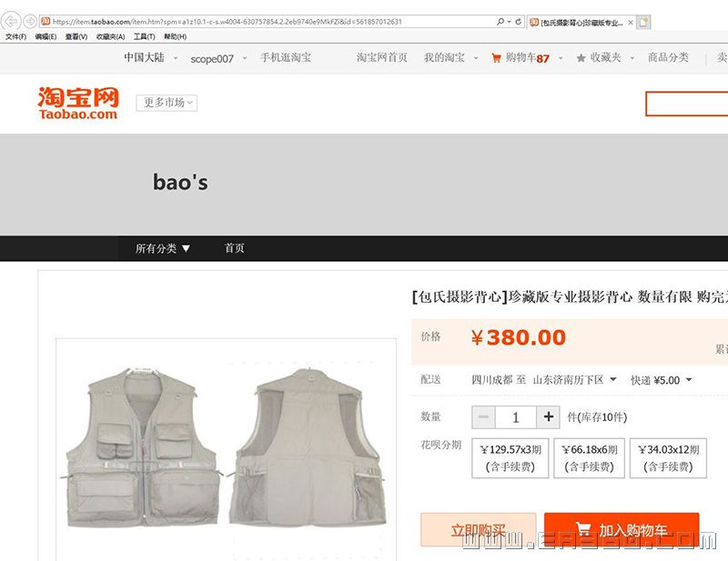Viewport: 728px width, 561px height.
Task: Click the 立即购买 button
Action: [479, 529]
